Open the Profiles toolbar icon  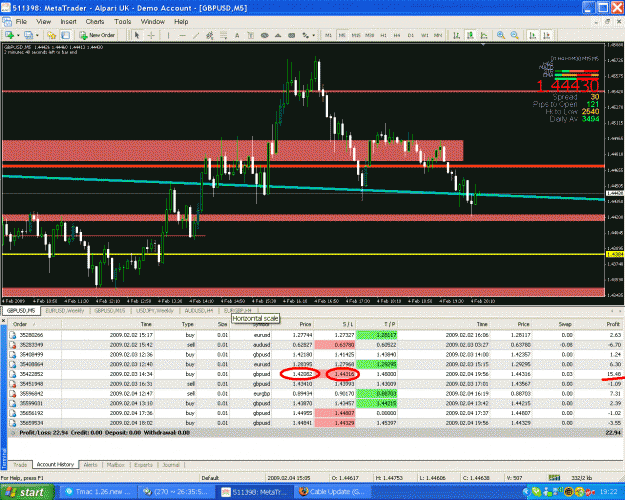(x=28, y=35)
